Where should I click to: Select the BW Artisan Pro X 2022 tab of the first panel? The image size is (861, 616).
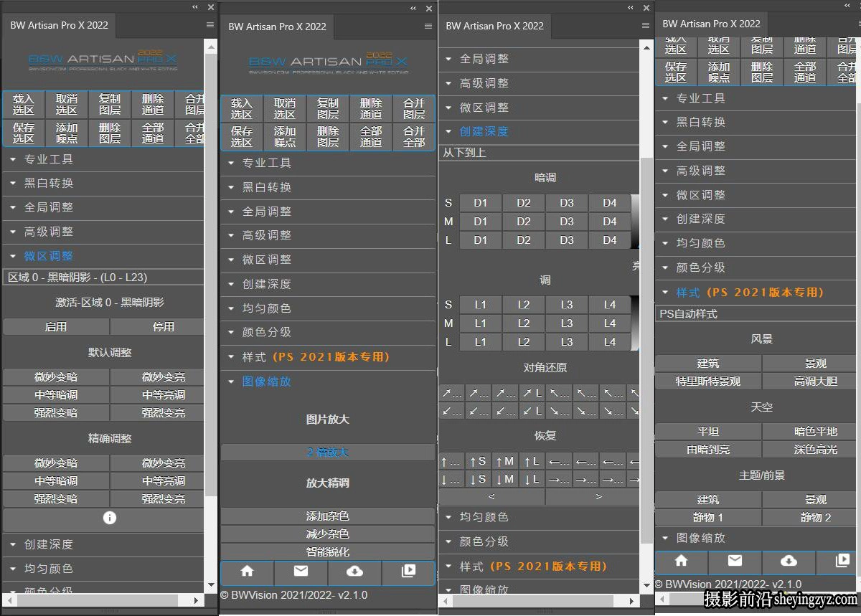tap(59, 24)
